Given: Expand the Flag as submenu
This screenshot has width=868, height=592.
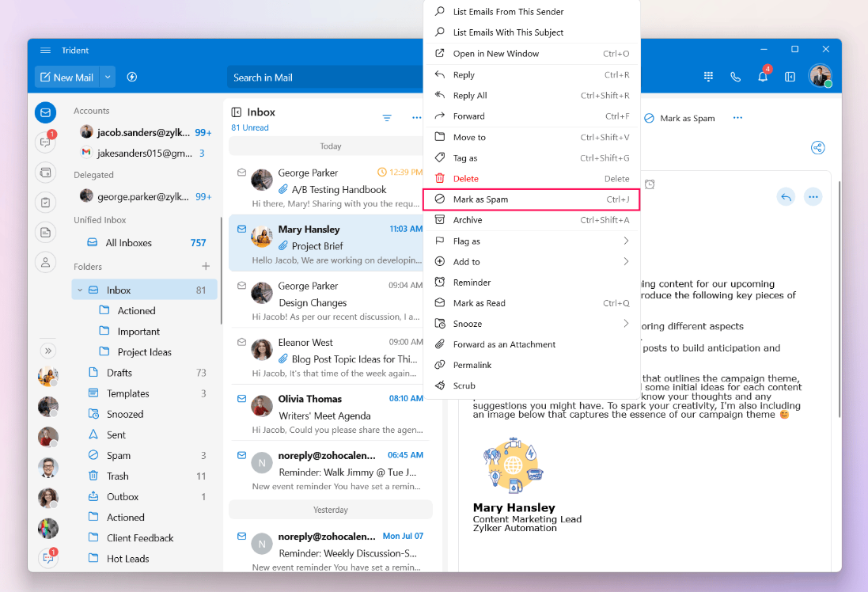Looking at the screenshot, I should (532, 241).
